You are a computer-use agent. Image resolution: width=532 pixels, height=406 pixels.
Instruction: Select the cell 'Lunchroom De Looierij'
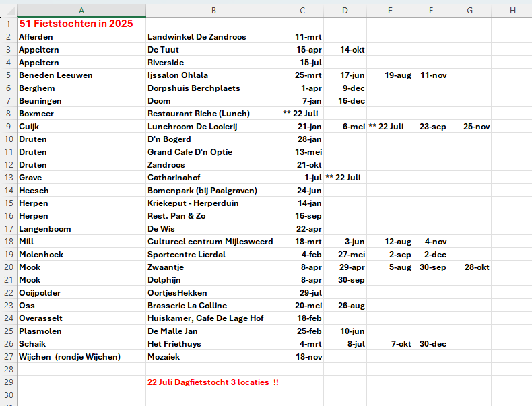(213, 127)
